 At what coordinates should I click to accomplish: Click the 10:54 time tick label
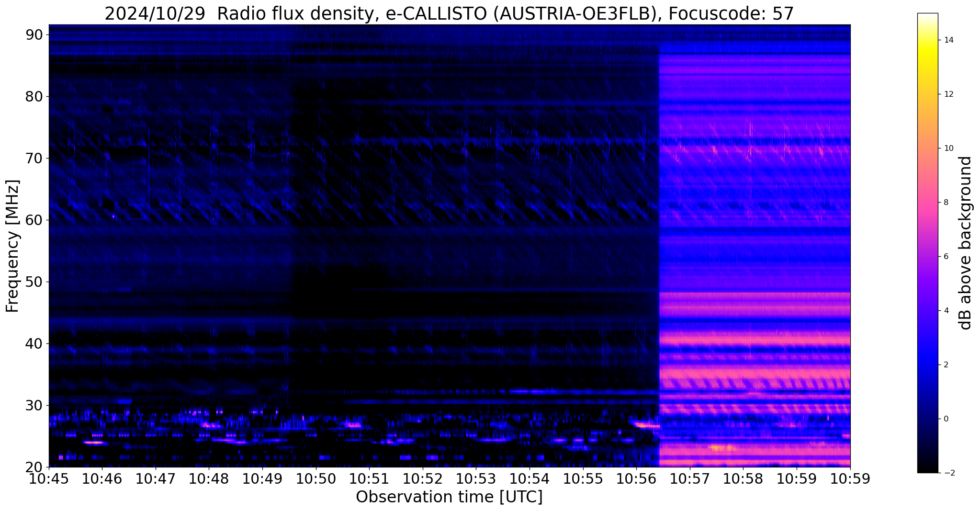530,478
